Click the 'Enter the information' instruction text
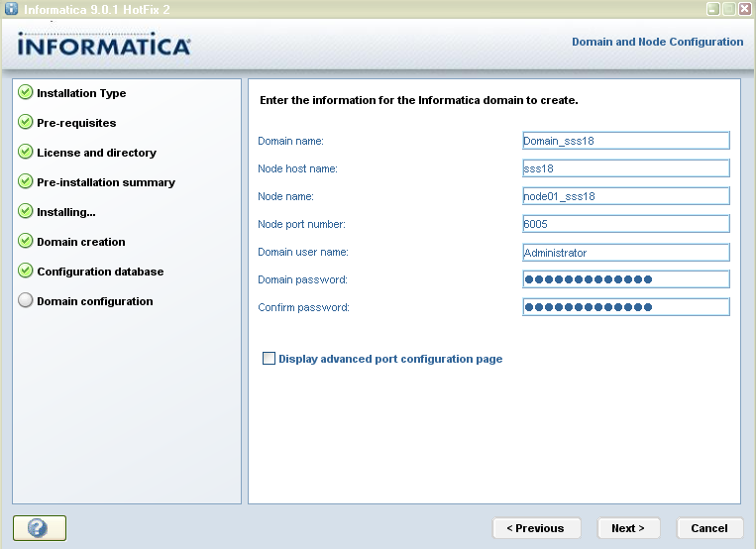756x549 pixels. point(418,100)
